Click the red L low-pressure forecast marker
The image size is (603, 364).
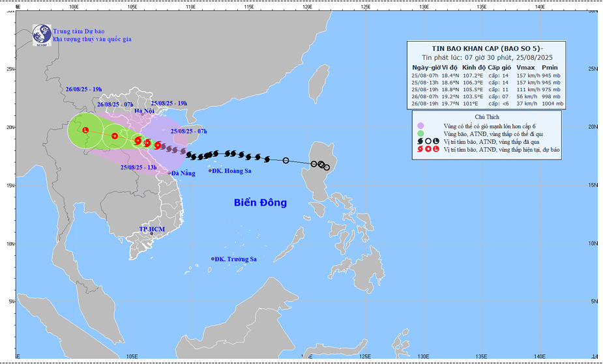coord(85,130)
